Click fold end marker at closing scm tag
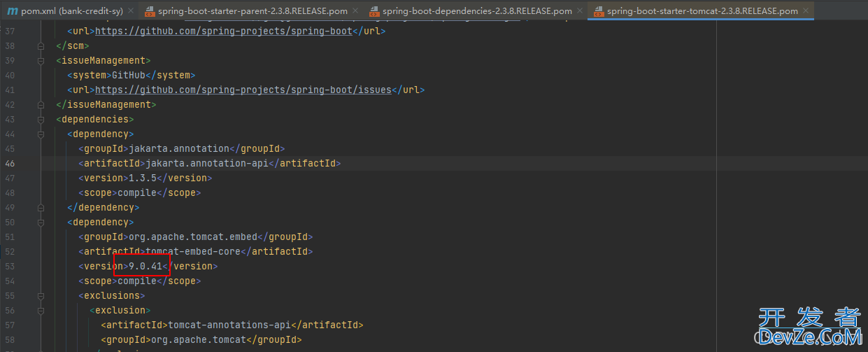This screenshot has height=352, width=868. point(41,45)
